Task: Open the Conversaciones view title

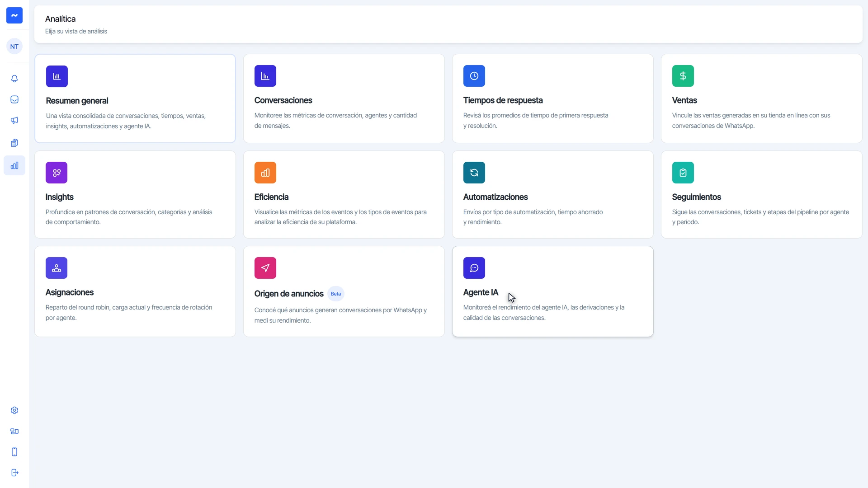Action: pos(283,100)
